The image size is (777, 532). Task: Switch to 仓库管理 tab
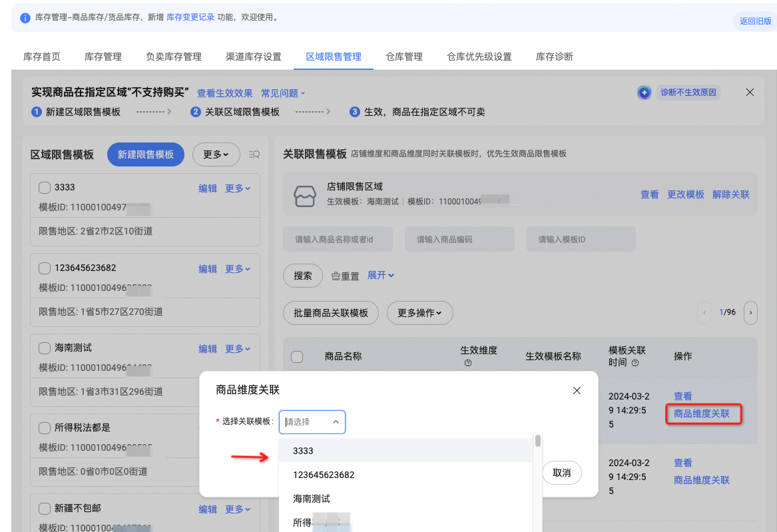pos(404,57)
